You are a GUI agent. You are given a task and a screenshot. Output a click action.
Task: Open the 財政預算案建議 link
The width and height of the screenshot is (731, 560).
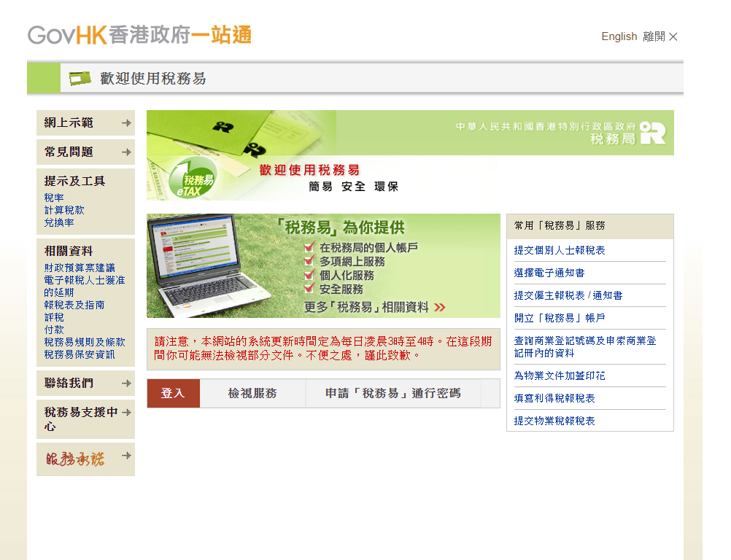tap(79, 268)
